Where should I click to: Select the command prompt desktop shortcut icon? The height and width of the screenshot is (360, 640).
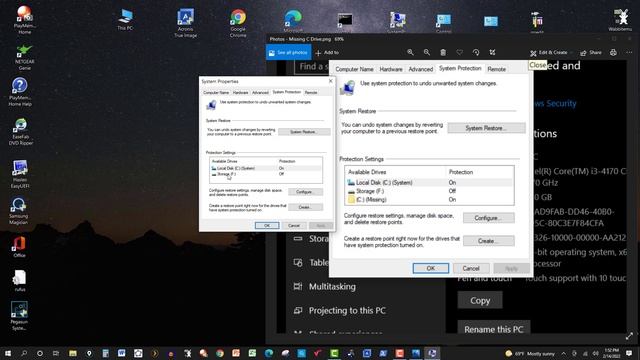pos(345,20)
